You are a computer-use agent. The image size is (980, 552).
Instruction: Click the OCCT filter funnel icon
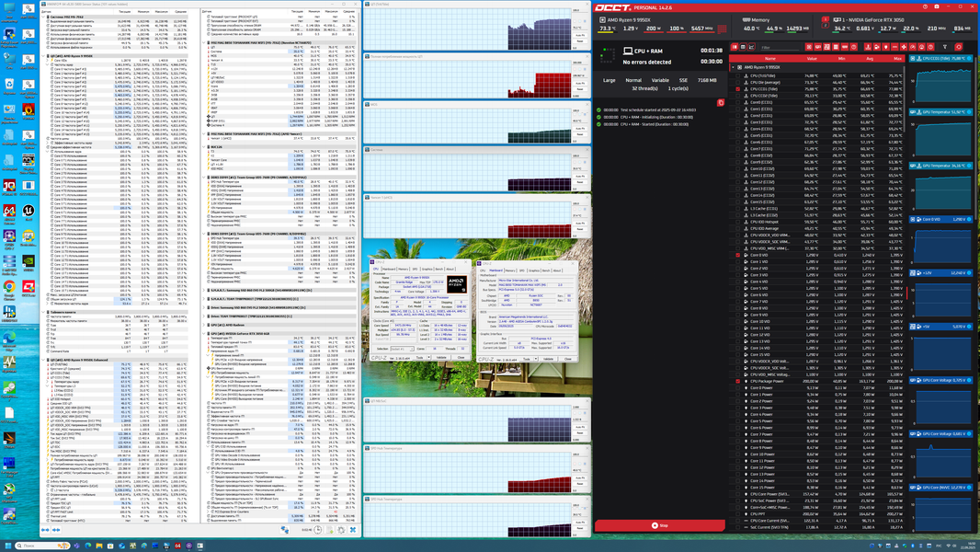pos(944,47)
